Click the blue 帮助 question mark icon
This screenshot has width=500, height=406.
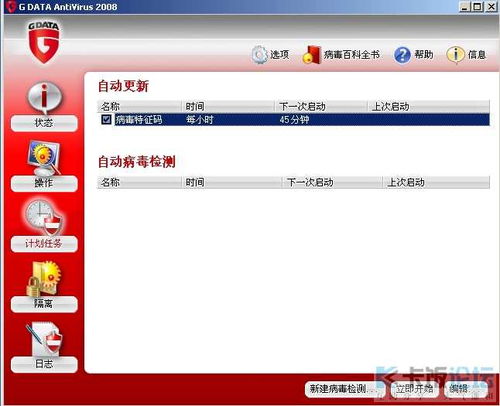pos(402,55)
